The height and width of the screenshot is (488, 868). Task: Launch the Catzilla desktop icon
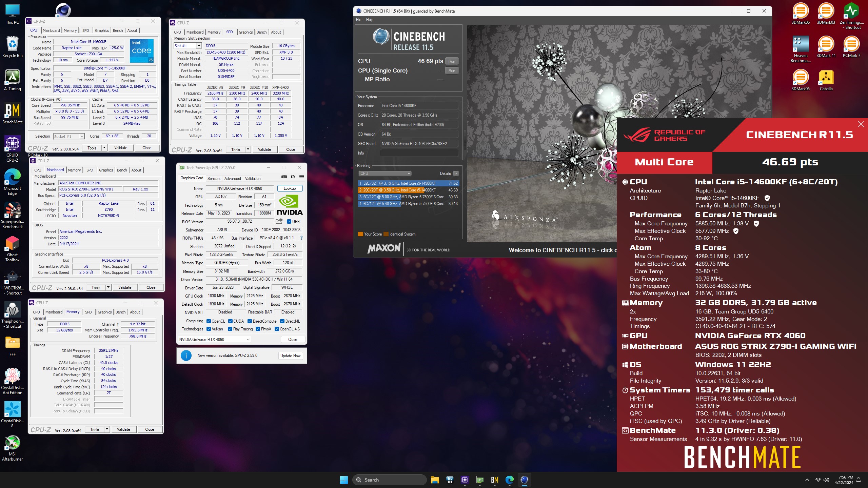(x=826, y=80)
